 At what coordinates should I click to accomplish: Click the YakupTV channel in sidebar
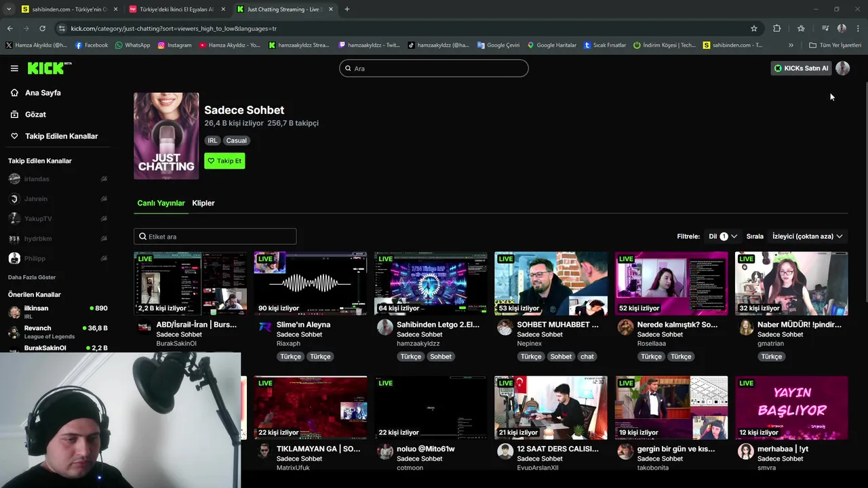(x=58, y=219)
